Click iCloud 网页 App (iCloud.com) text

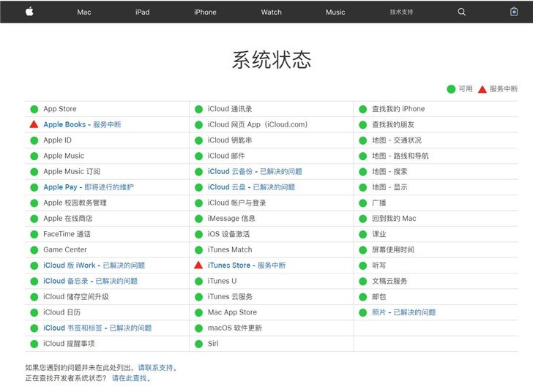click(258, 124)
